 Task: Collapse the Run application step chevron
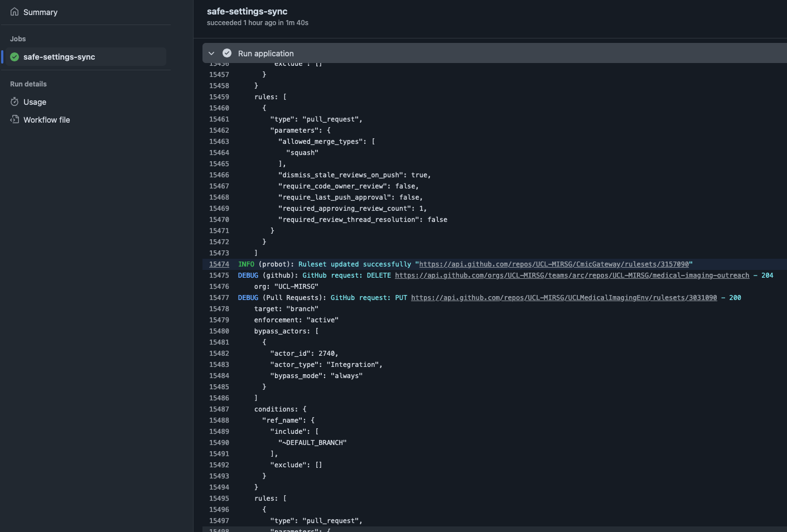pos(211,54)
